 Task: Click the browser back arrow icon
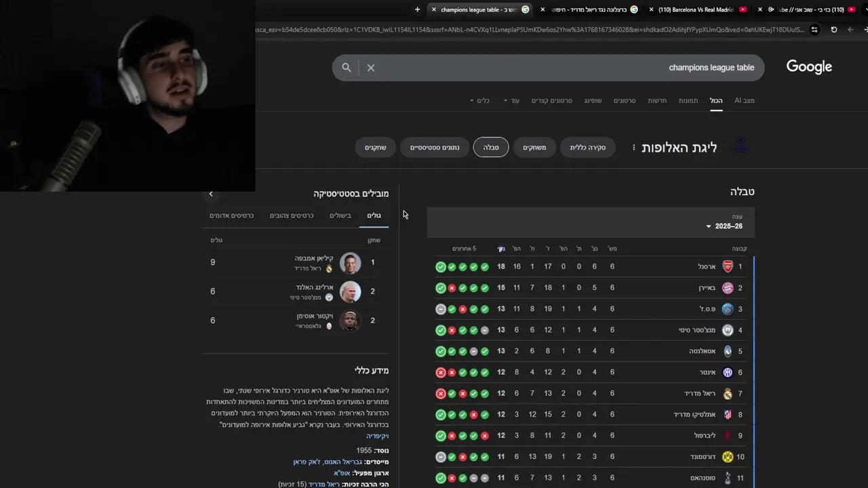coord(850,30)
